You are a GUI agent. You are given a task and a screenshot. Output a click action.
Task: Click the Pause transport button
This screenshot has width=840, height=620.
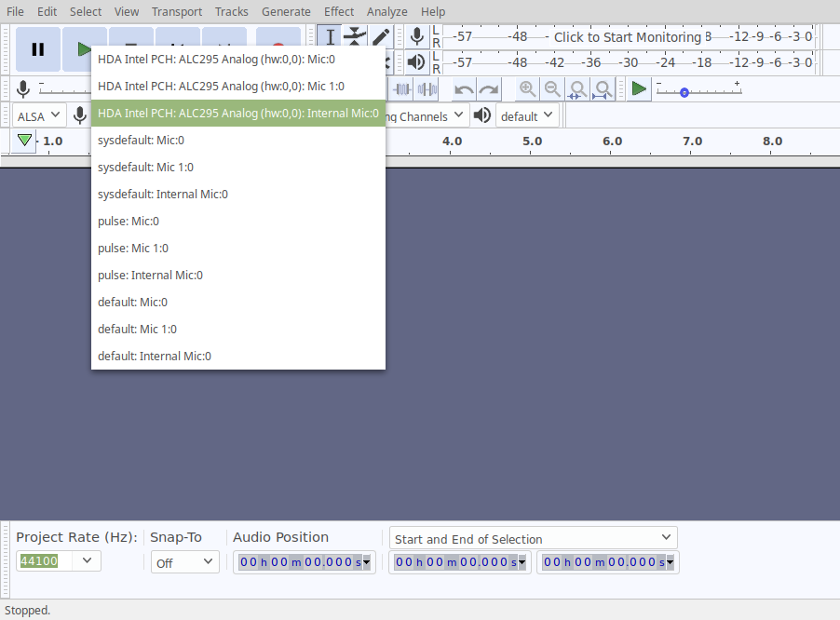coord(37,49)
